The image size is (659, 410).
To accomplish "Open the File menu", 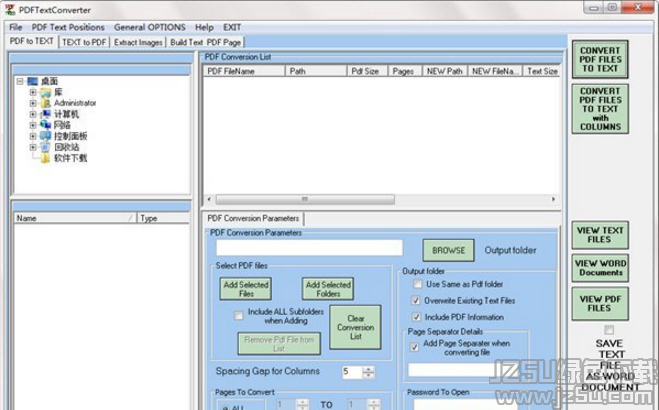I will point(16,27).
